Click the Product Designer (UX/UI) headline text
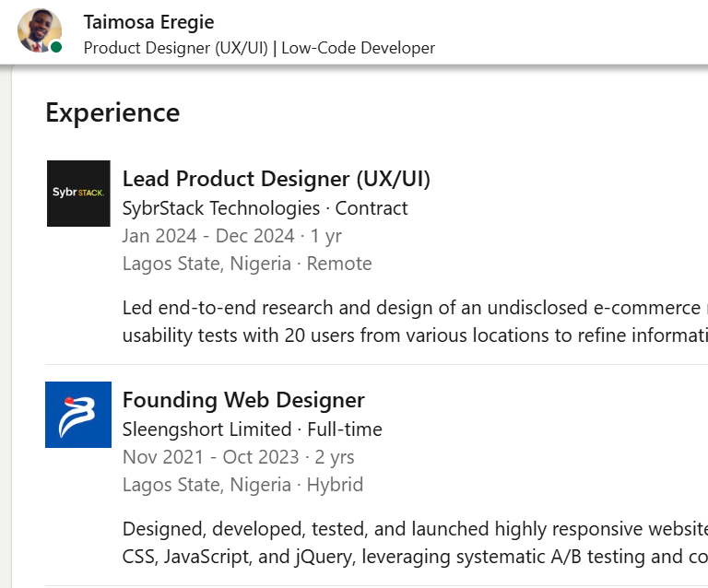 pos(175,48)
